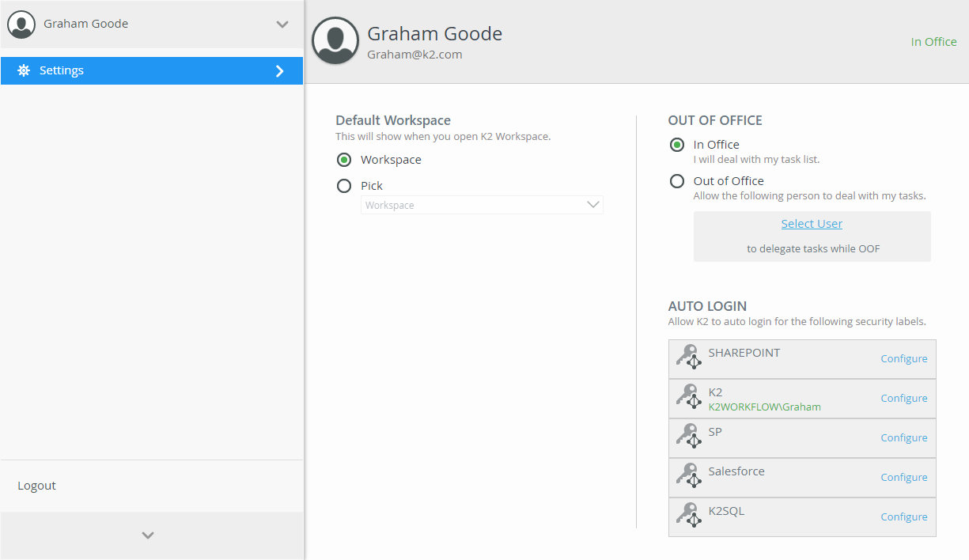Click the SP security label key icon

click(689, 437)
